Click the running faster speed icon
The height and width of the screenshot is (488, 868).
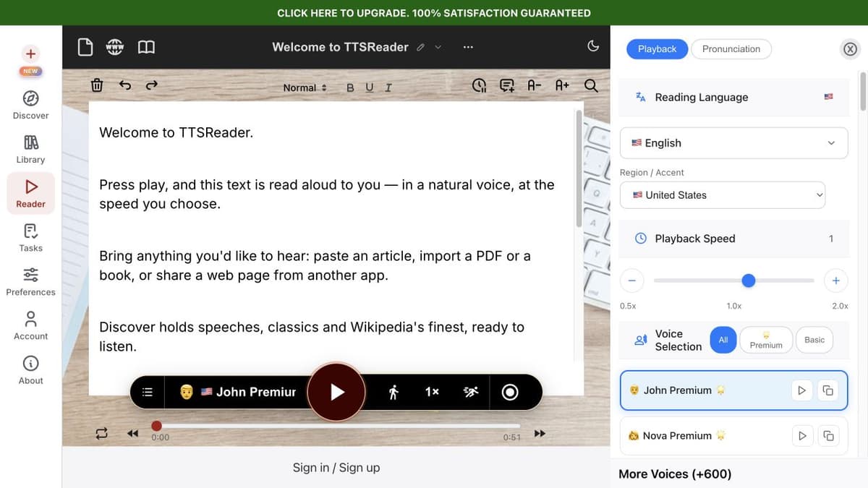(x=470, y=392)
